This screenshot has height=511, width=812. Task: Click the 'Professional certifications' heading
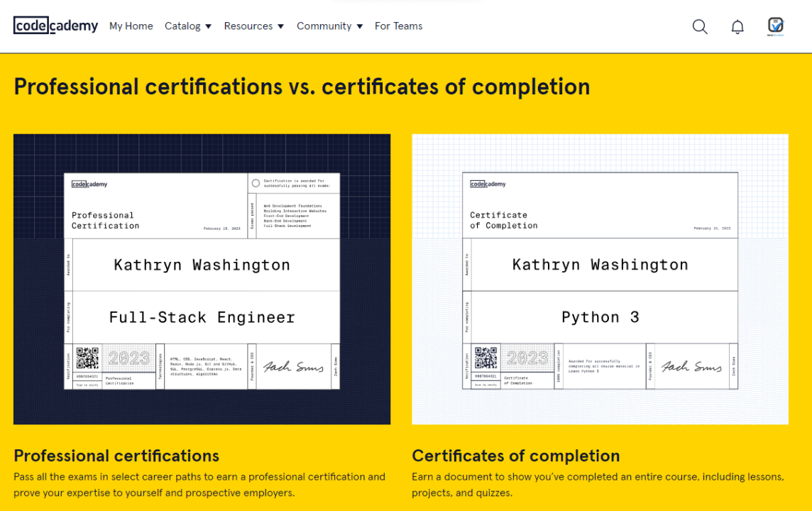116,456
